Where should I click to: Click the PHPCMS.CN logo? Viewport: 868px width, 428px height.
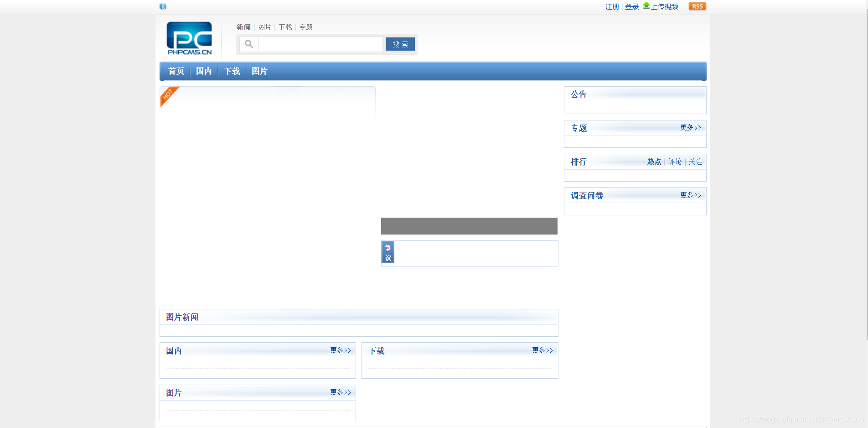(x=189, y=38)
